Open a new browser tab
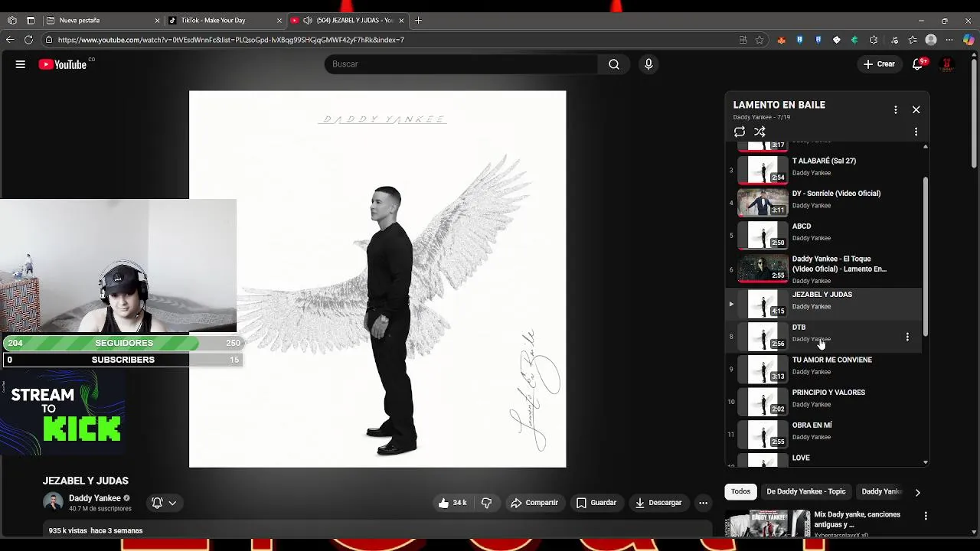 418,21
